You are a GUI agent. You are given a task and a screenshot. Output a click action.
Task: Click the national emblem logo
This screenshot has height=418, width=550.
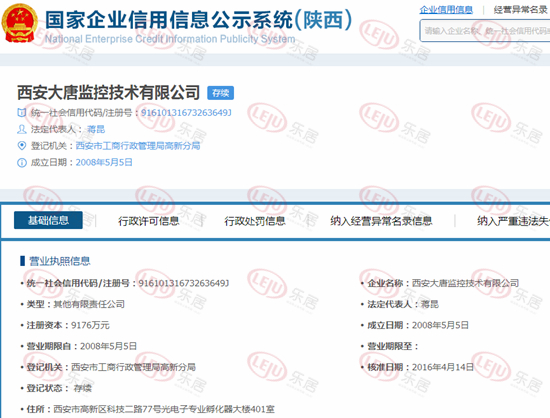[20, 23]
